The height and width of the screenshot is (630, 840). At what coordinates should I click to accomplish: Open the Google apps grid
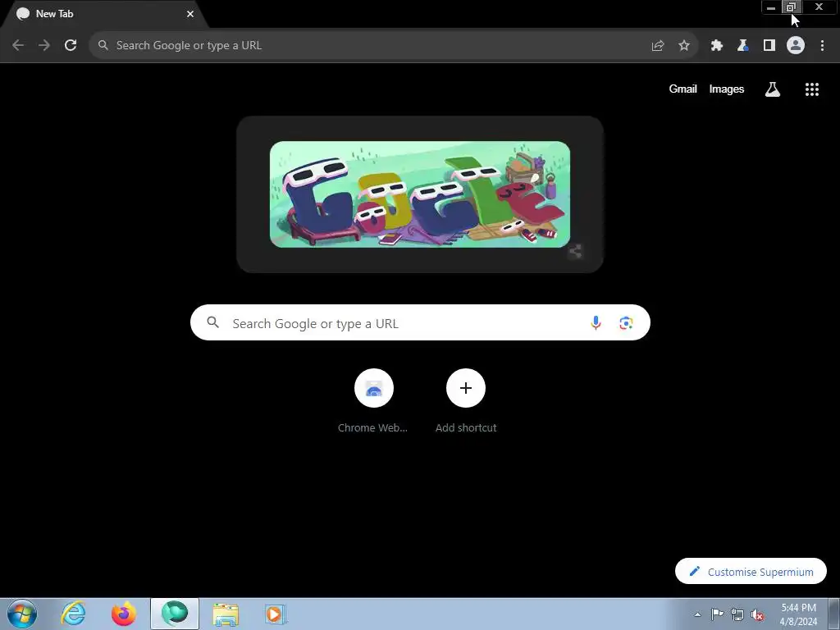coord(812,89)
